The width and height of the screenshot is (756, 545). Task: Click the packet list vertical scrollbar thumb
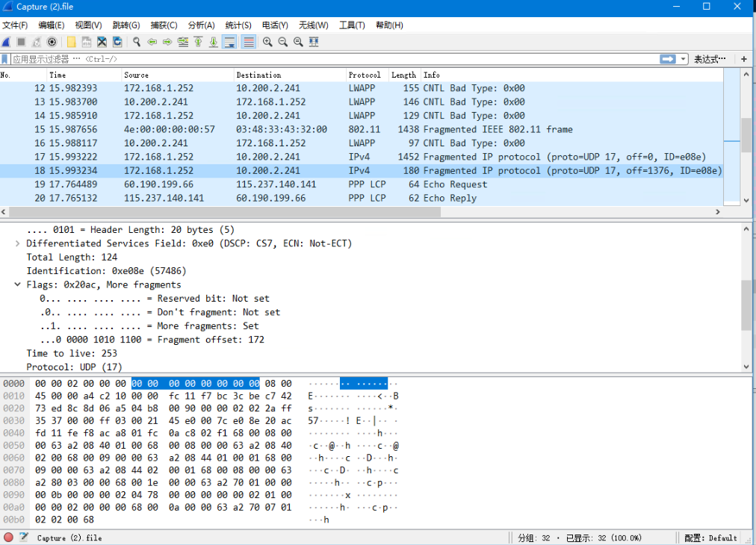pyautogui.click(x=746, y=135)
